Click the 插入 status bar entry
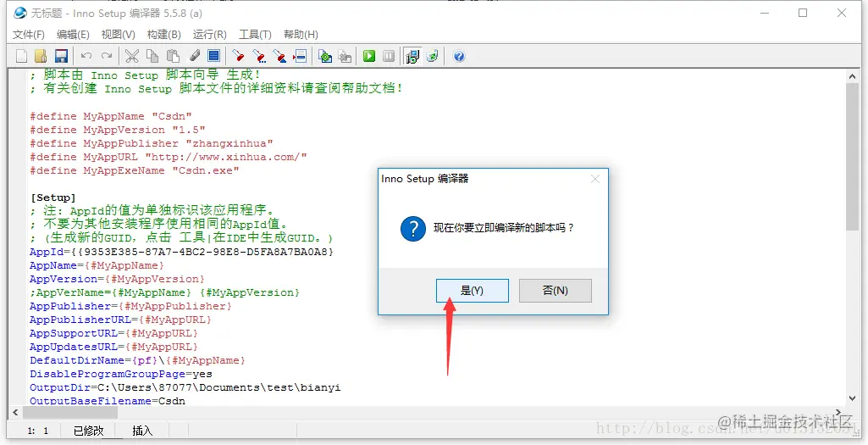 [x=142, y=431]
